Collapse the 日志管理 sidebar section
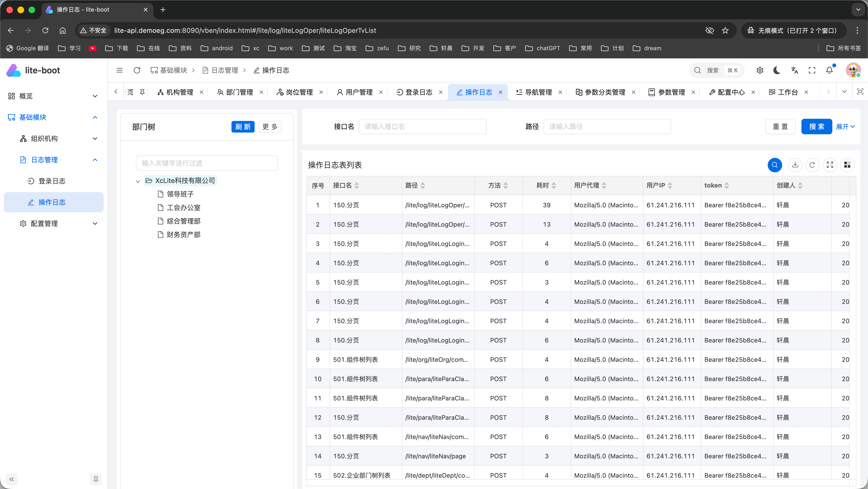 pos(95,160)
